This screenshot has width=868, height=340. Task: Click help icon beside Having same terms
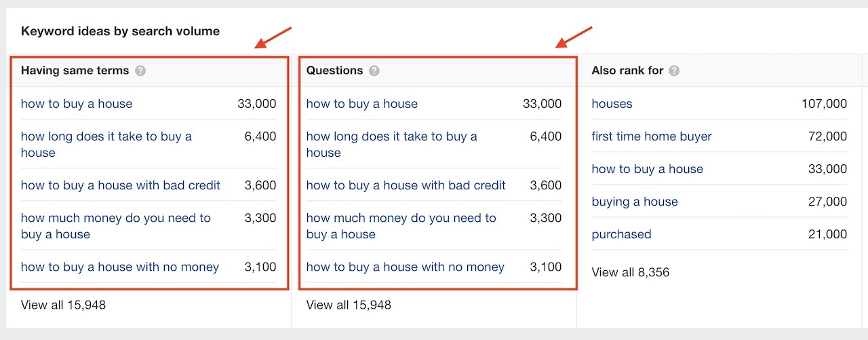[140, 71]
